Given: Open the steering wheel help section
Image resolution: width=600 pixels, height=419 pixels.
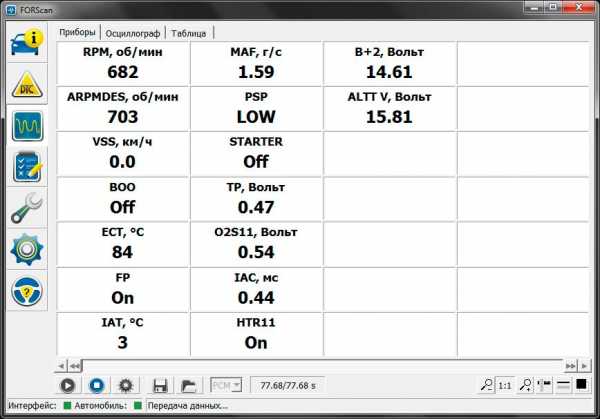Looking at the screenshot, I should (26, 292).
